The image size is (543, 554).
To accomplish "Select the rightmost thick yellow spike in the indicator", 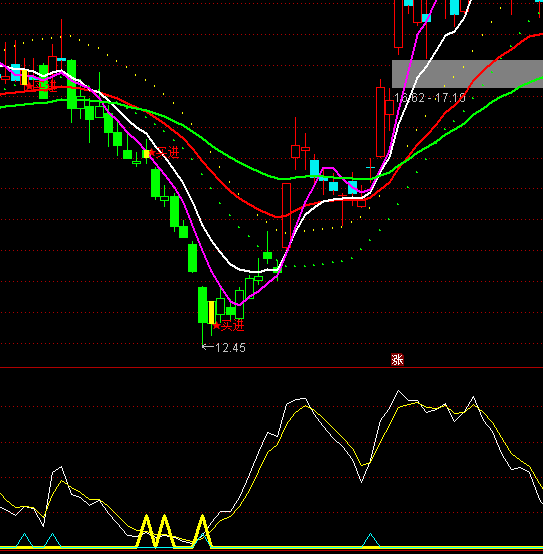I will [x=202, y=531].
